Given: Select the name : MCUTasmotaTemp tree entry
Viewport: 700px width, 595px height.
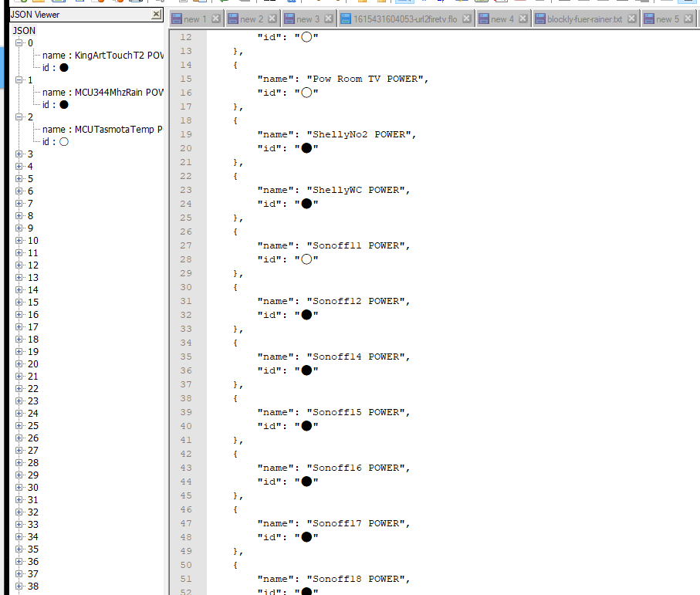Looking at the screenshot, I should (x=103, y=130).
